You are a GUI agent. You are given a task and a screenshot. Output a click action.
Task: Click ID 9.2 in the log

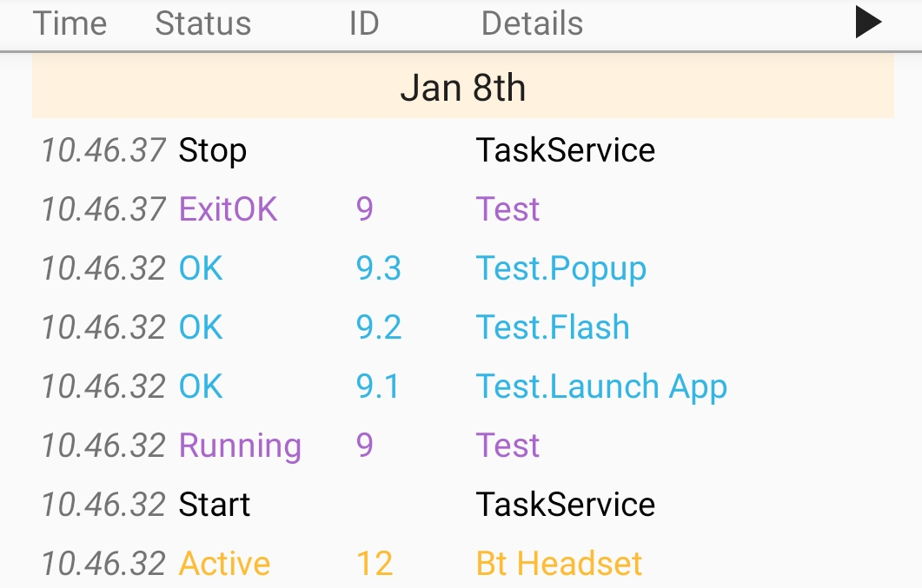click(x=378, y=327)
